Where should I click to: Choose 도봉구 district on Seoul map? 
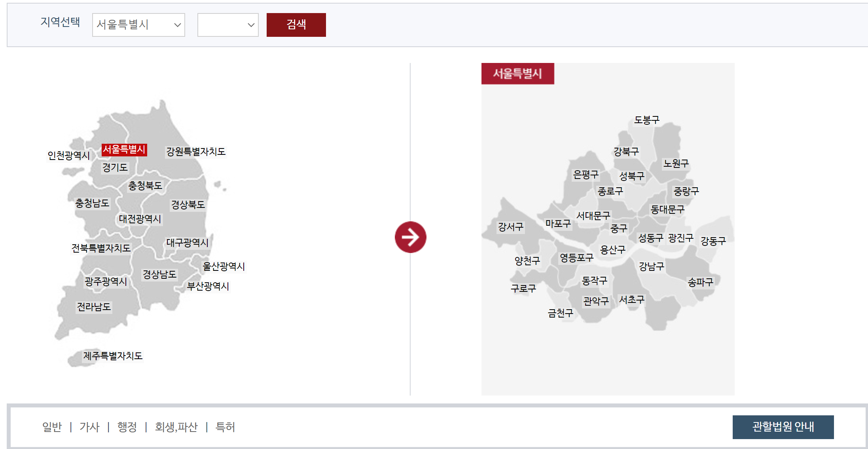click(x=646, y=120)
